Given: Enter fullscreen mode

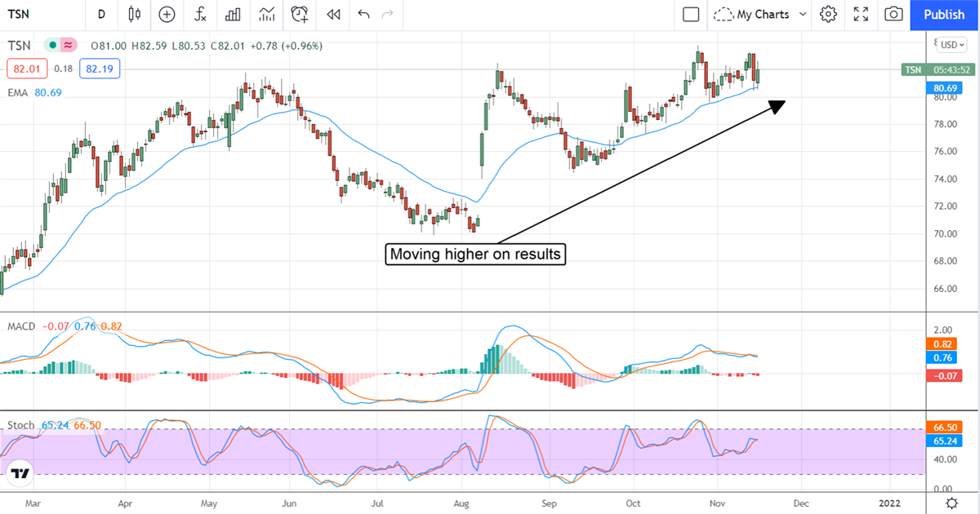Looking at the screenshot, I should (861, 14).
